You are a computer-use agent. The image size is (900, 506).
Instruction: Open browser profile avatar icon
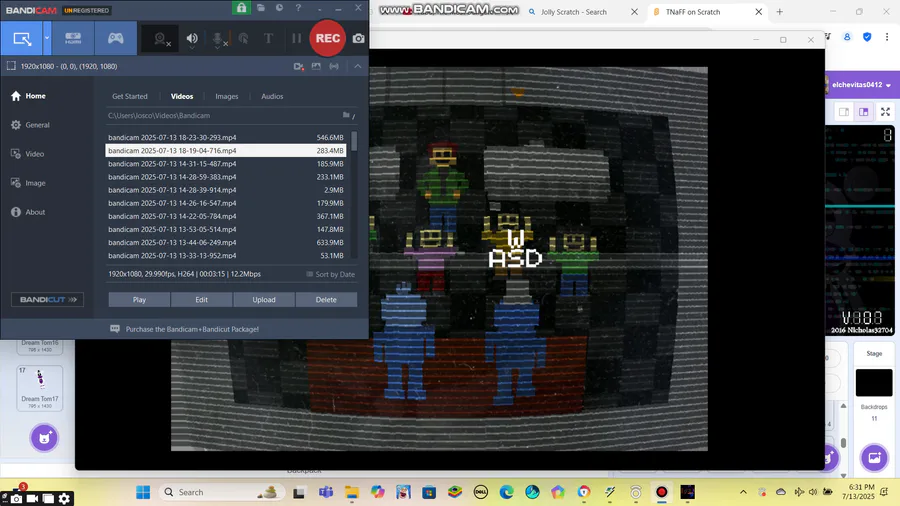pos(847,37)
